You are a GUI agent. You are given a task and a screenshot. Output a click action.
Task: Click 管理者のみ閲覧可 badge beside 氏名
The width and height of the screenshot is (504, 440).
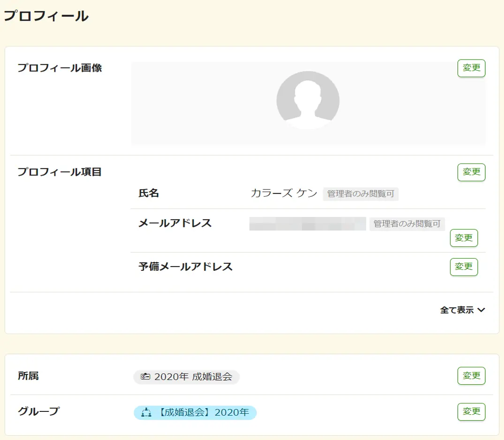pyautogui.click(x=361, y=194)
